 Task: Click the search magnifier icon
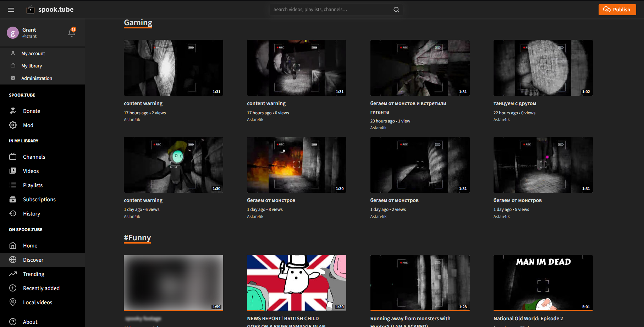tap(396, 10)
